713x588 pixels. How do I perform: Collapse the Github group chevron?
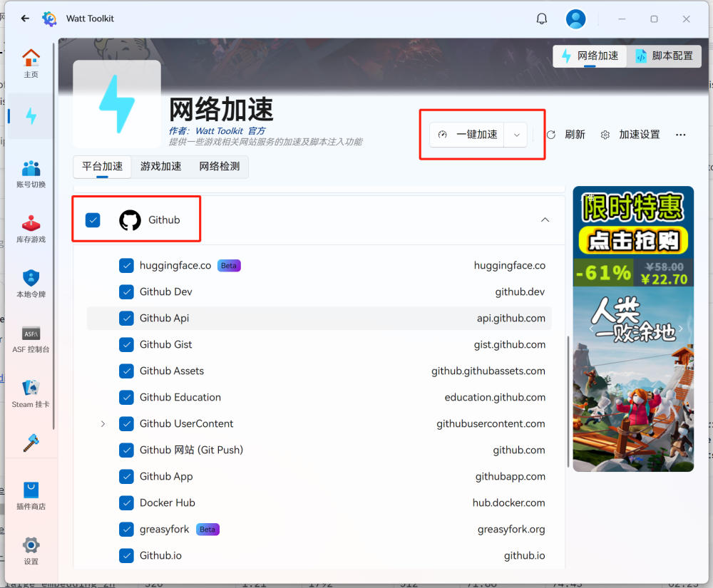click(x=545, y=220)
